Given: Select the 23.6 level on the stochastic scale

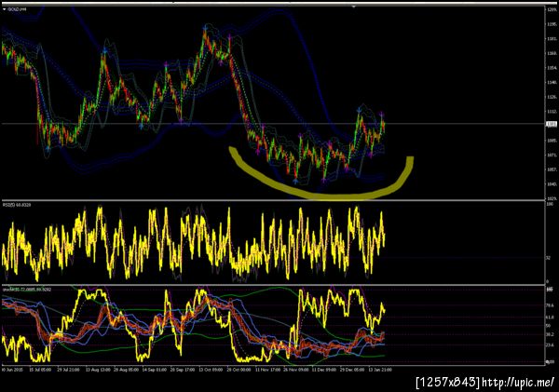Looking at the screenshot, I should coord(550,345).
